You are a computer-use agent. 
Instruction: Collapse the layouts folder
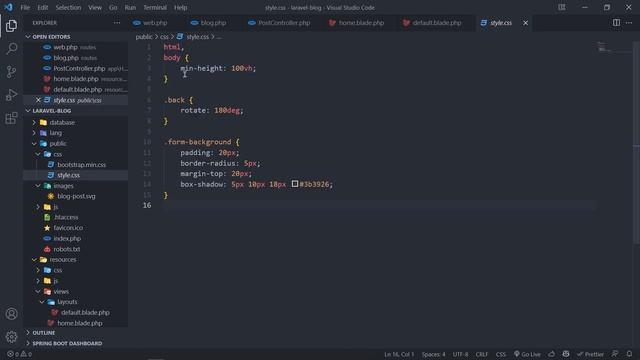(x=67, y=302)
